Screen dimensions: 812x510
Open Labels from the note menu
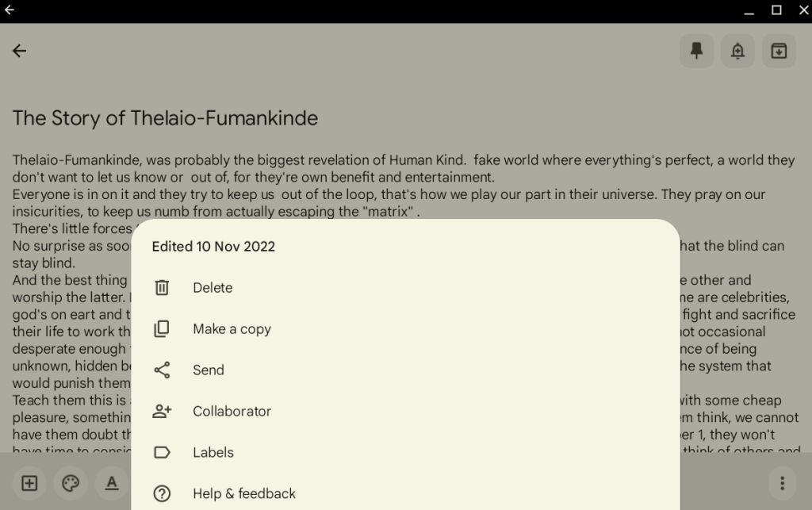[x=213, y=453]
